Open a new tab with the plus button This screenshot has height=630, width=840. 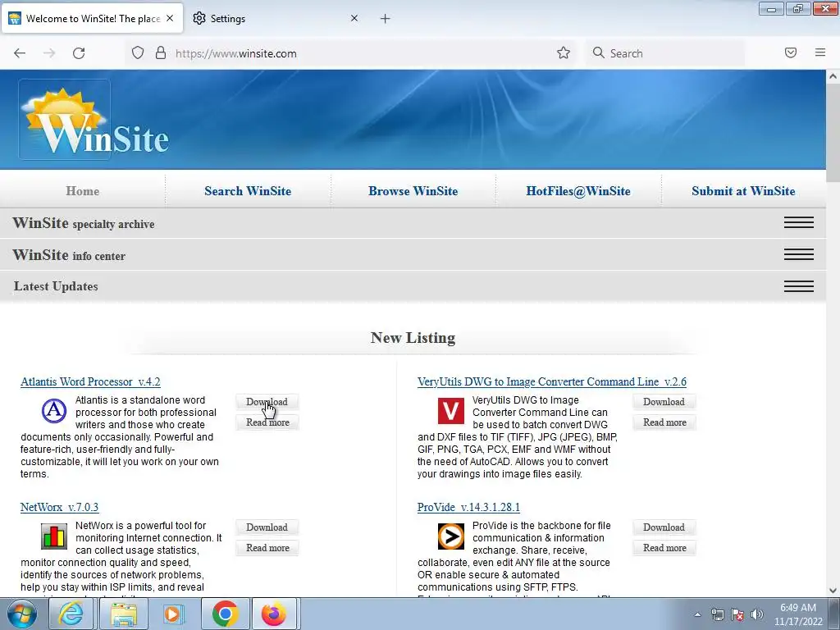386,19
